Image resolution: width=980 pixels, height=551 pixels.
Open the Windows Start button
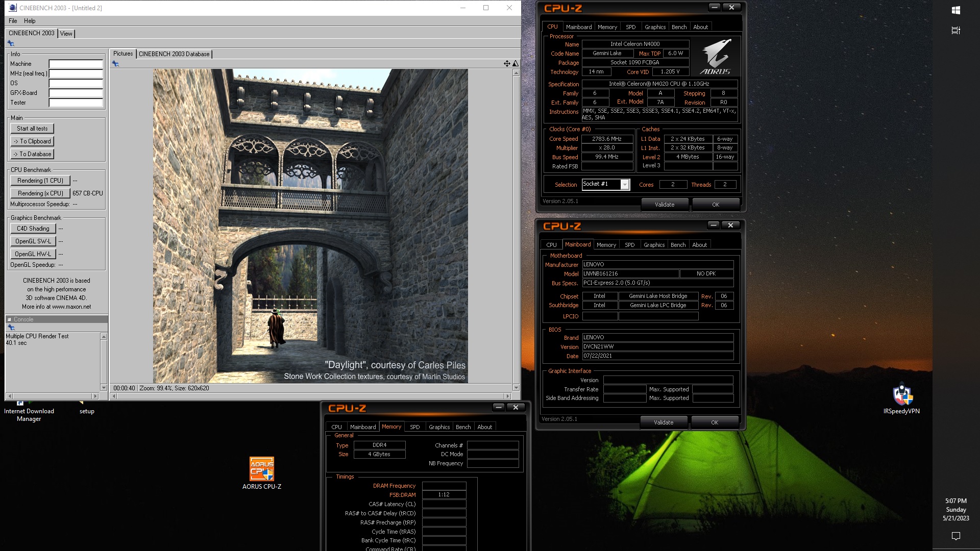956,10
